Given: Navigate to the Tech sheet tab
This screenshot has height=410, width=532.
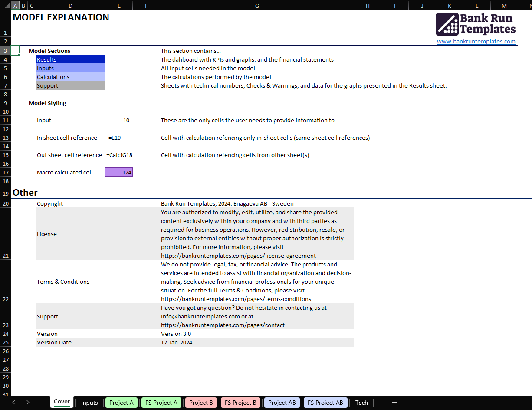Looking at the screenshot, I should (x=361, y=403).
